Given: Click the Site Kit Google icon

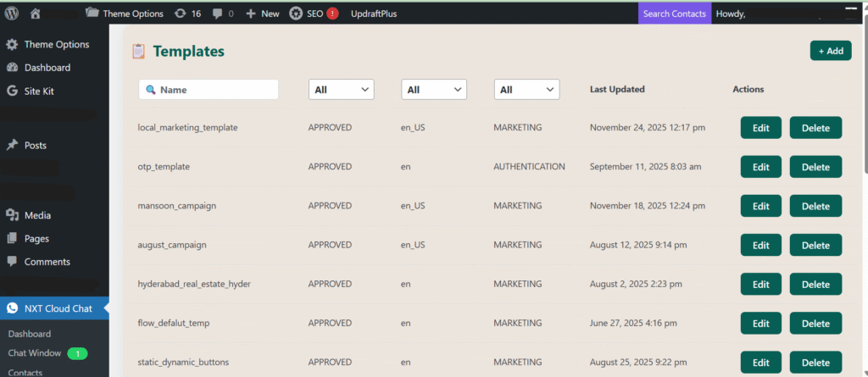Looking at the screenshot, I should click(12, 91).
